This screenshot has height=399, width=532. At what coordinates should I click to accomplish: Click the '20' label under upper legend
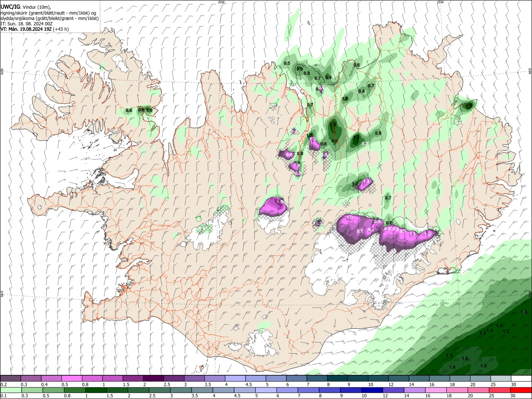[473, 384]
